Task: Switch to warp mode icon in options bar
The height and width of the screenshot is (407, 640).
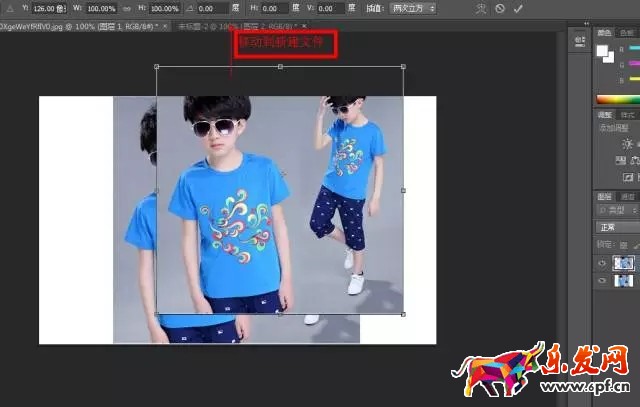Action: pyautogui.click(x=482, y=8)
